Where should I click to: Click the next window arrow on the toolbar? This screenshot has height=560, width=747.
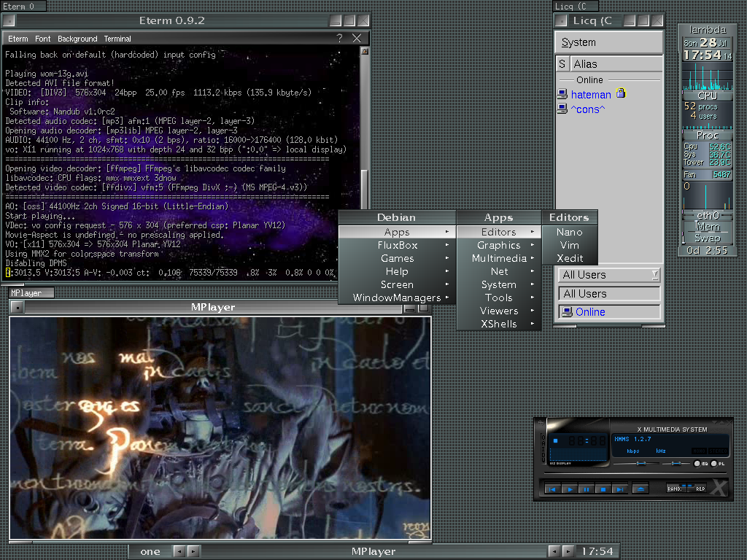click(568, 551)
